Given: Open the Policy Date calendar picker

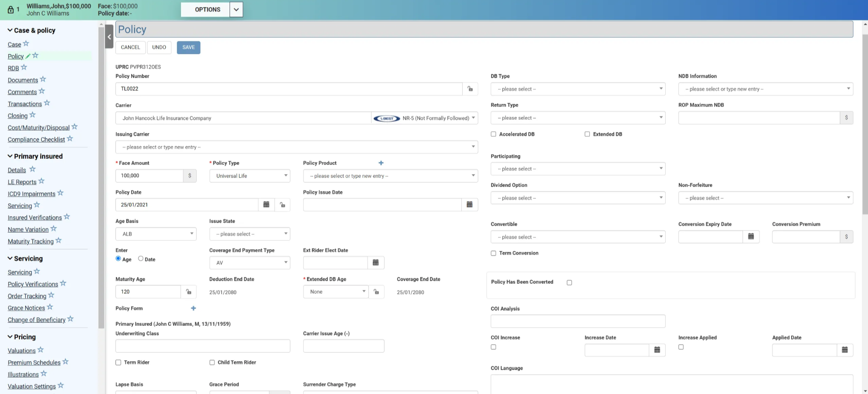Looking at the screenshot, I should [x=266, y=205].
